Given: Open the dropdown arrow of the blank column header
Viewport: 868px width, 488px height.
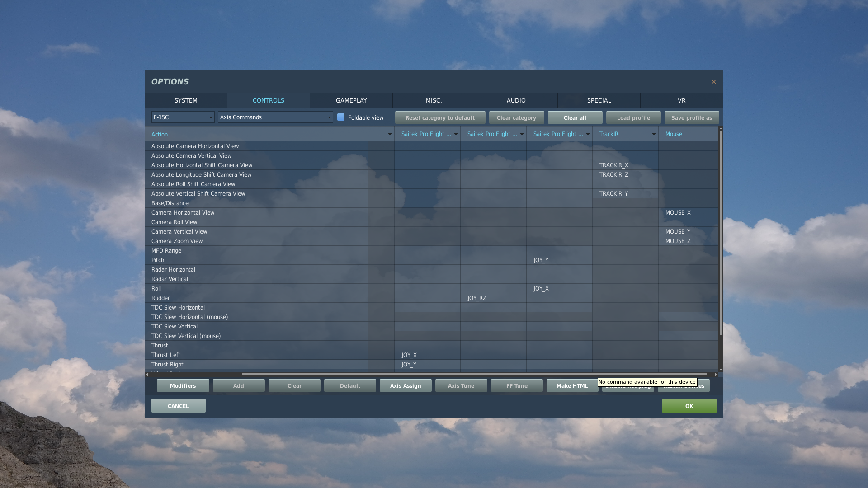Looking at the screenshot, I should (390, 134).
